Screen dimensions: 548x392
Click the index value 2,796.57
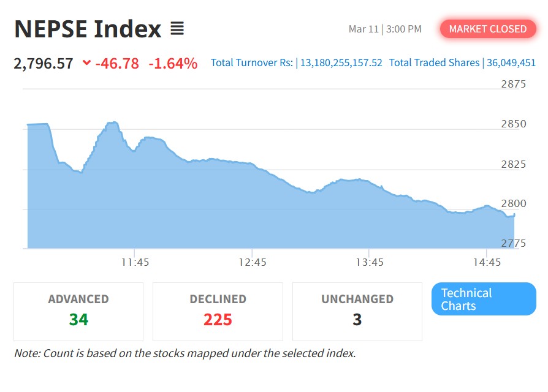(44, 63)
